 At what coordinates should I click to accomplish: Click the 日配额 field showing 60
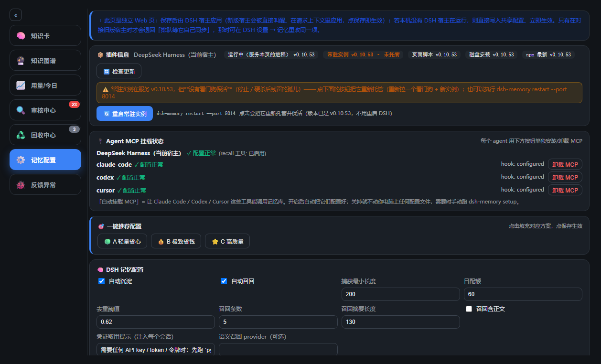point(523,294)
